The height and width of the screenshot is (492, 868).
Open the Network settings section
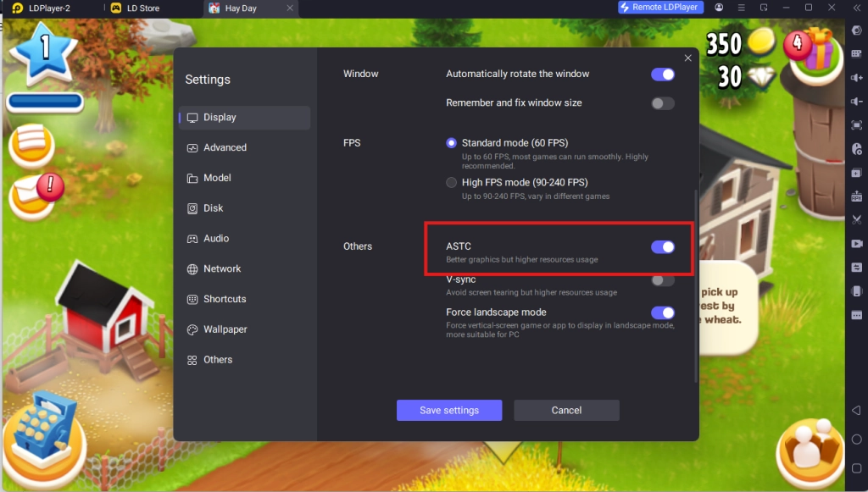(x=244, y=268)
